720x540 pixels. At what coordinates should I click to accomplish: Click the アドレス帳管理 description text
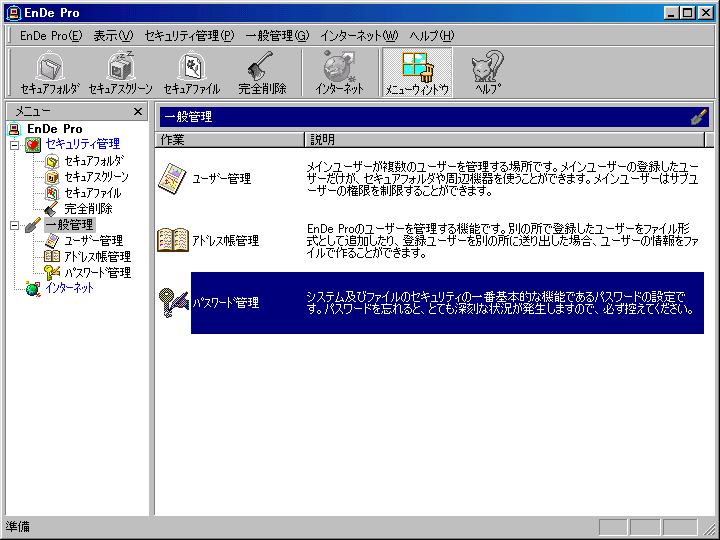click(502, 241)
